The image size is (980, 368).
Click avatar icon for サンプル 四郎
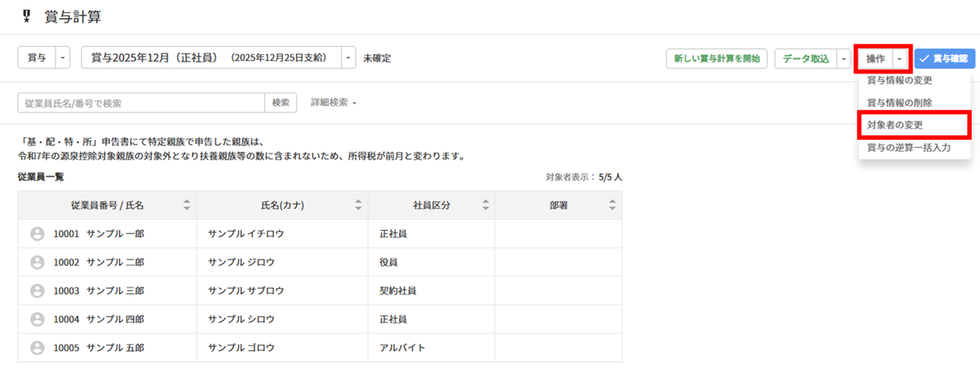[x=37, y=319]
